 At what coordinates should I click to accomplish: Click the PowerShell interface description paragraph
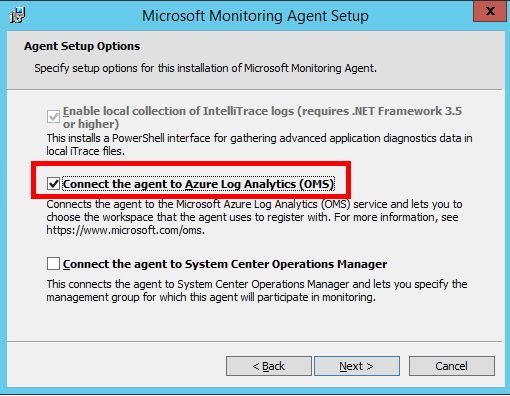[x=259, y=145]
